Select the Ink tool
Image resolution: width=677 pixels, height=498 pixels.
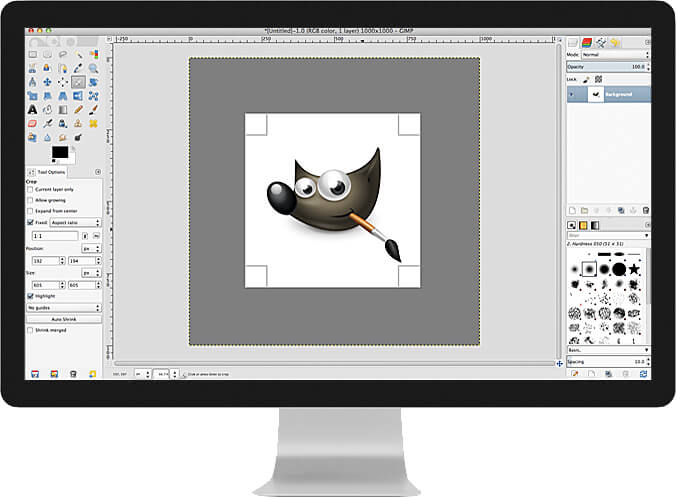(63, 124)
